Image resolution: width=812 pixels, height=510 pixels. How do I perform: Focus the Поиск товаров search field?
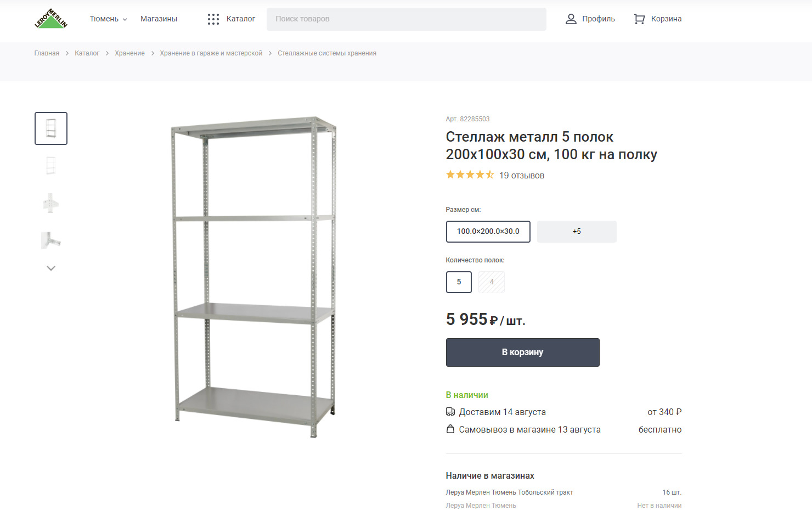[407, 19]
